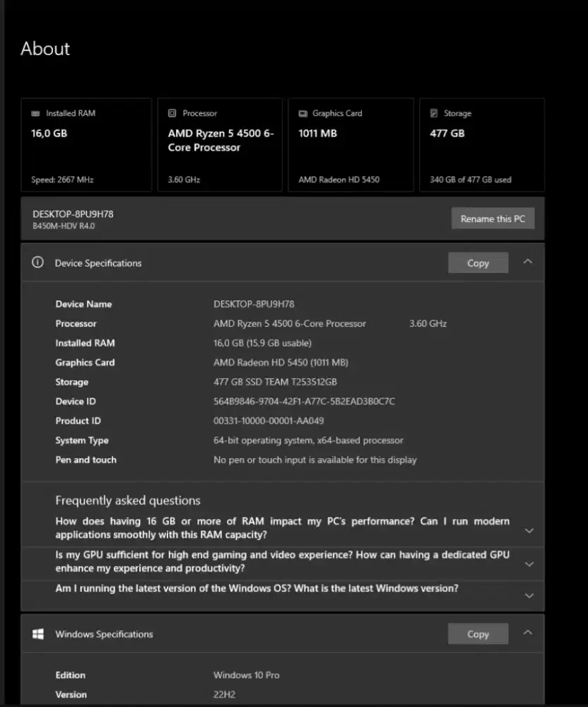588x707 pixels.
Task: Copy the Windows Specifications details
Action: pos(478,633)
